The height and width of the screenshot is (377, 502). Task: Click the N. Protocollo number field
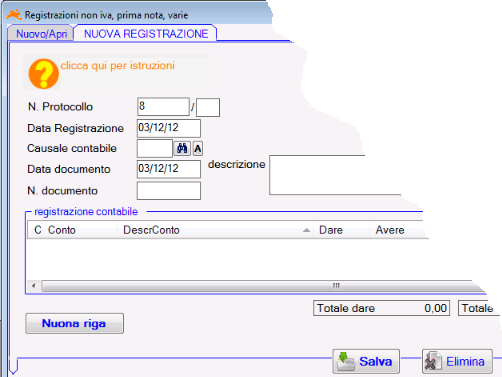click(x=163, y=107)
